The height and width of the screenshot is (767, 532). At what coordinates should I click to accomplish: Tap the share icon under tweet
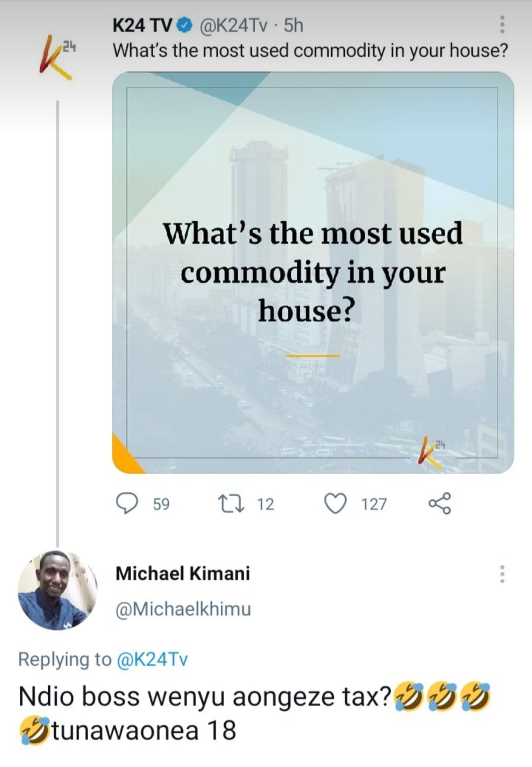tap(439, 503)
